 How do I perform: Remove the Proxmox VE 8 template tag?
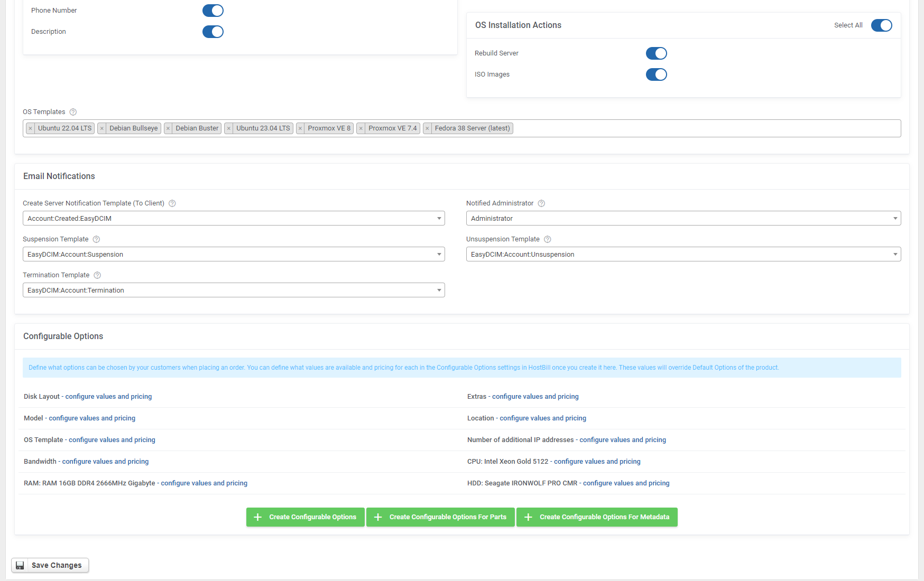pyautogui.click(x=300, y=128)
